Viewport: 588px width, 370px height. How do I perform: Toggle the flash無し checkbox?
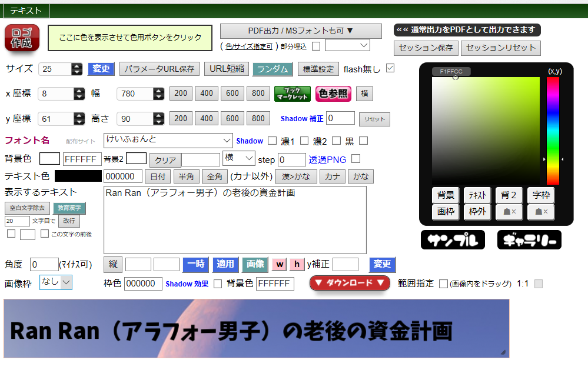point(390,68)
